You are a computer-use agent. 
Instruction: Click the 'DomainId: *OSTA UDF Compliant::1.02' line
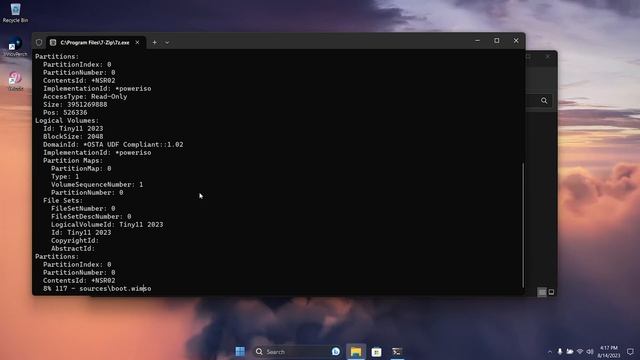click(113, 144)
